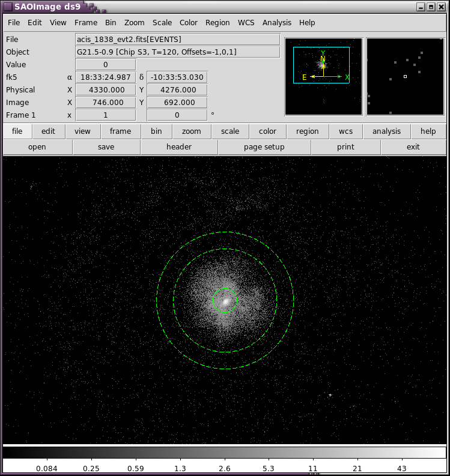450x476 pixels.
Task: Expand the Color menu dropdown
Action: click(188, 23)
